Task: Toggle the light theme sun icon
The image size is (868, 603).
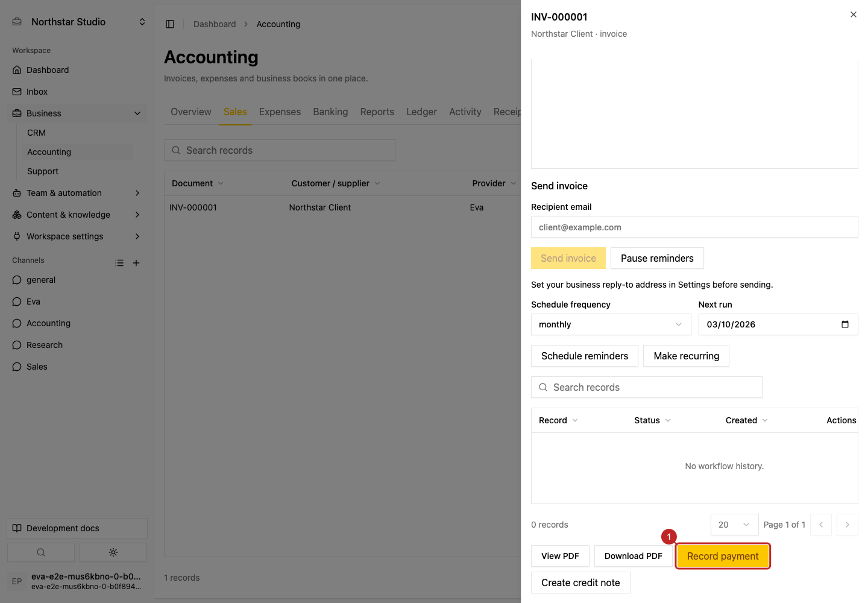Action: pyautogui.click(x=113, y=552)
